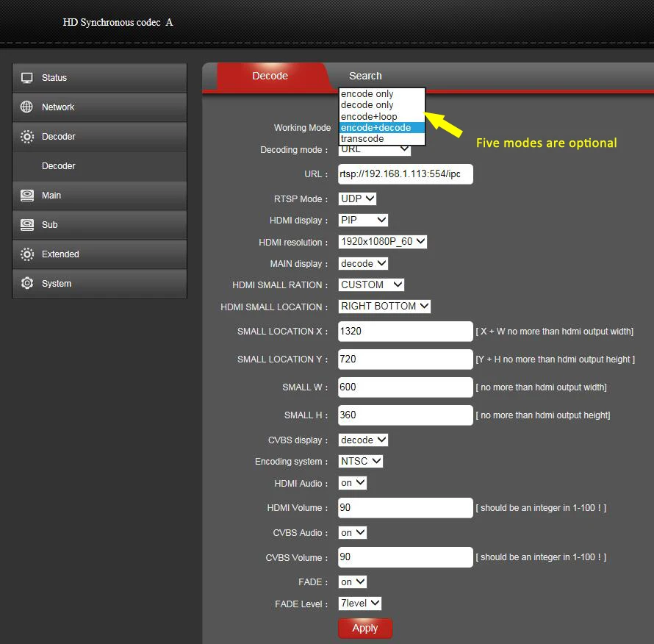Open the HDMI resolution 1920x1080P_60 dropdown

382,242
